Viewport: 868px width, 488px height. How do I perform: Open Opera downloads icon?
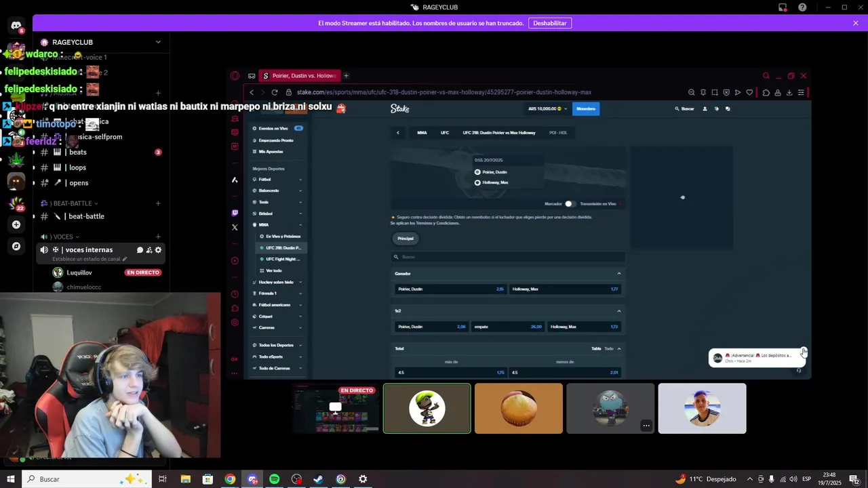(x=789, y=92)
